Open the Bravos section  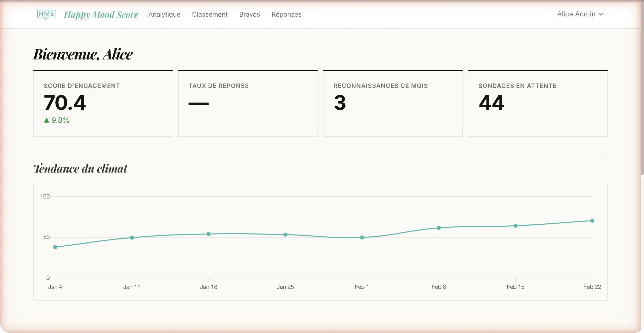[249, 14]
